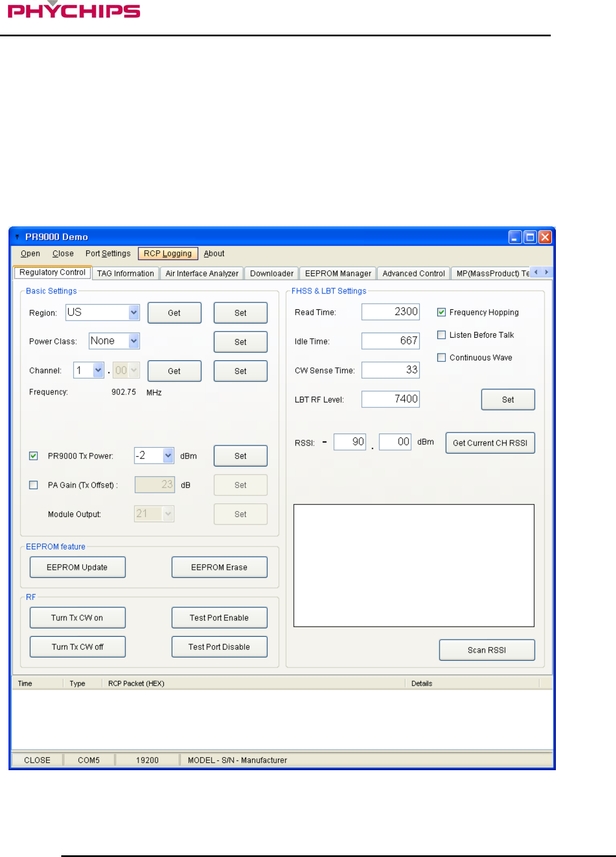
Task: Close the PR9000 Demo window
Action: point(545,237)
